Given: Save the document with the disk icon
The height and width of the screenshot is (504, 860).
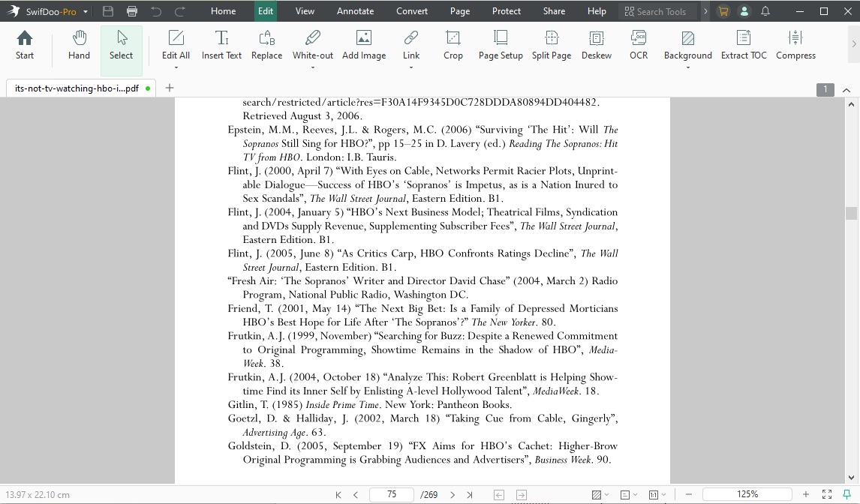Looking at the screenshot, I should pos(108,11).
